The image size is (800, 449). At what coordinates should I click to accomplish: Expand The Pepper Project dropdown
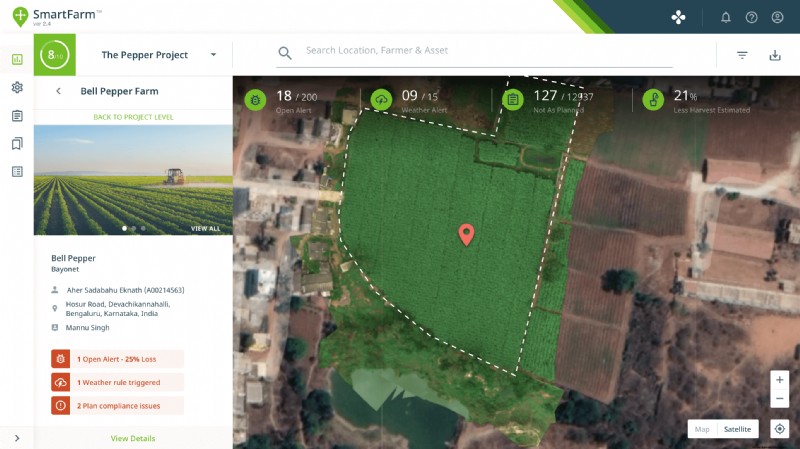213,55
